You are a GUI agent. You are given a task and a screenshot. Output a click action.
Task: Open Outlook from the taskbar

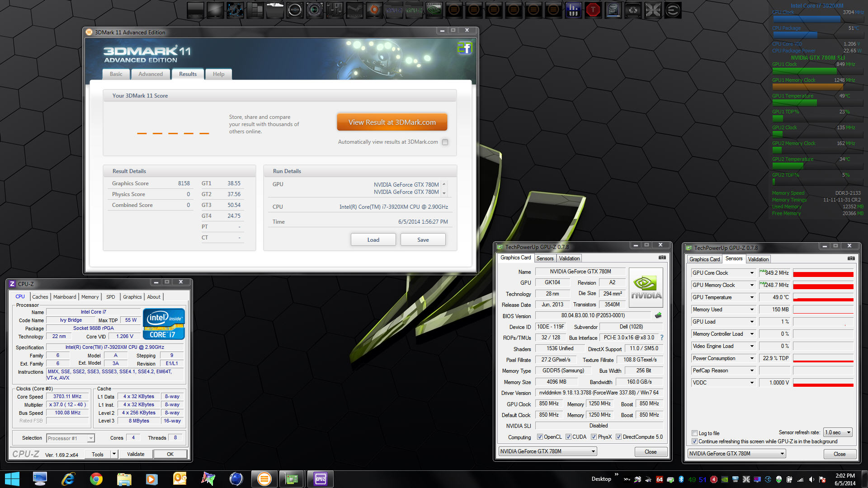(180, 479)
